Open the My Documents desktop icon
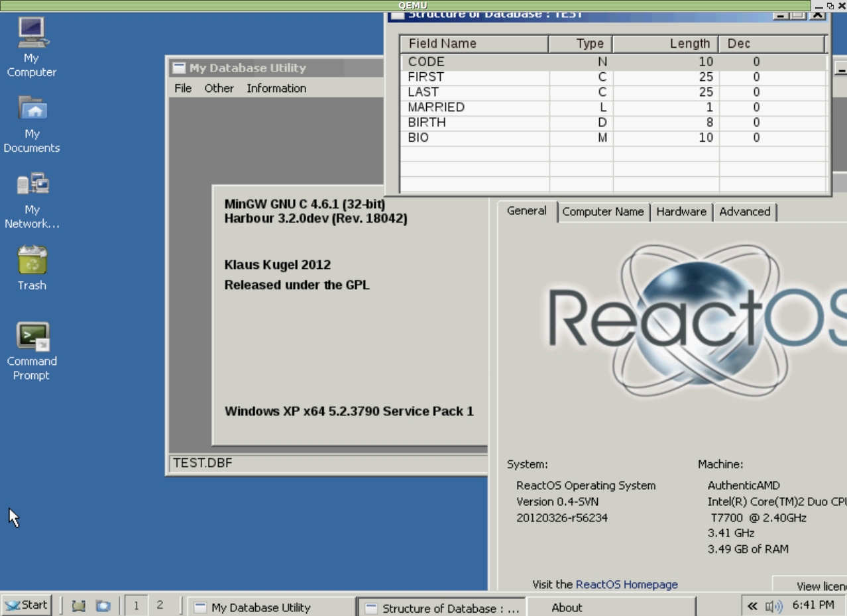The width and height of the screenshot is (847, 616). 32,124
